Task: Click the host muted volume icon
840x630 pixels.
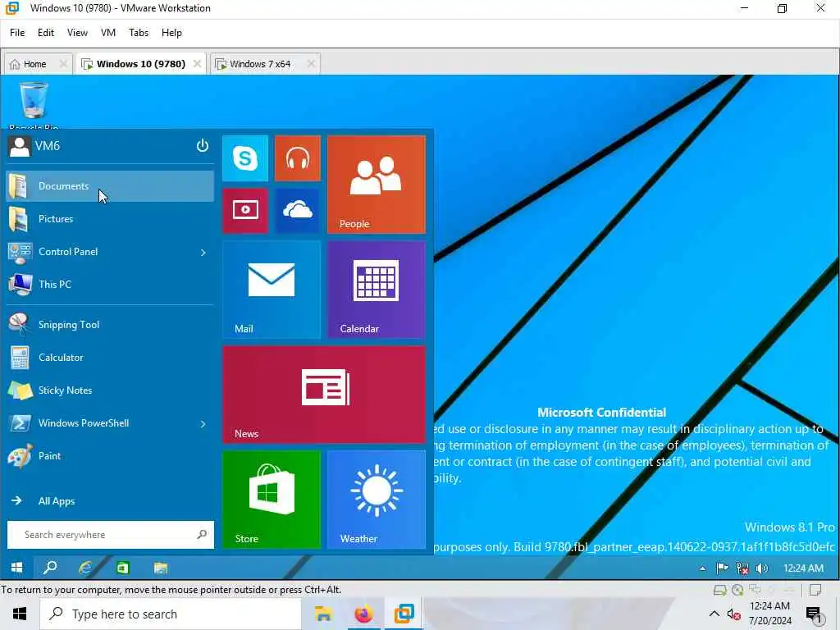Action: (733, 614)
